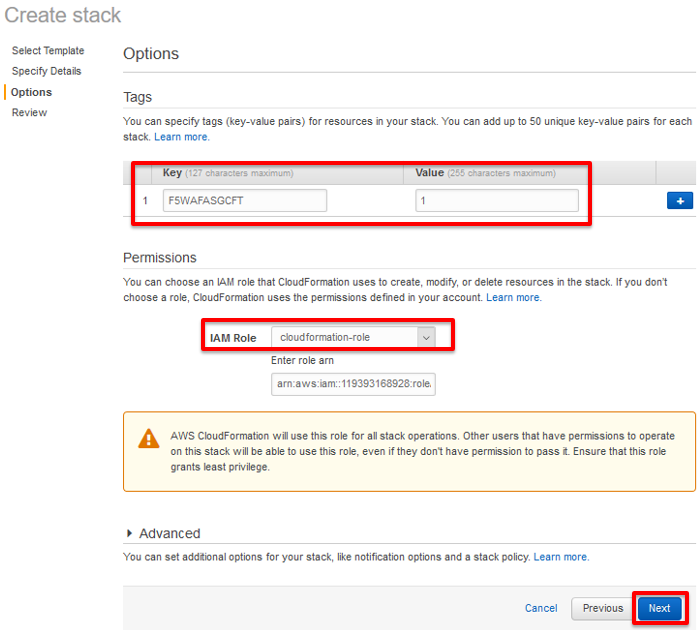The height and width of the screenshot is (630, 697).
Task: Go to Select Template step
Action: [x=48, y=51]
